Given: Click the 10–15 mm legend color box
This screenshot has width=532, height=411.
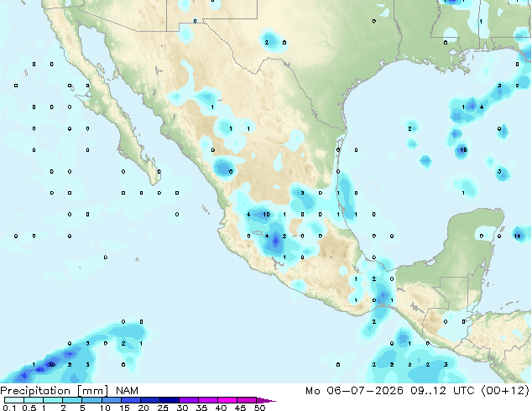Looking at the screenshot, I should 112,400.
